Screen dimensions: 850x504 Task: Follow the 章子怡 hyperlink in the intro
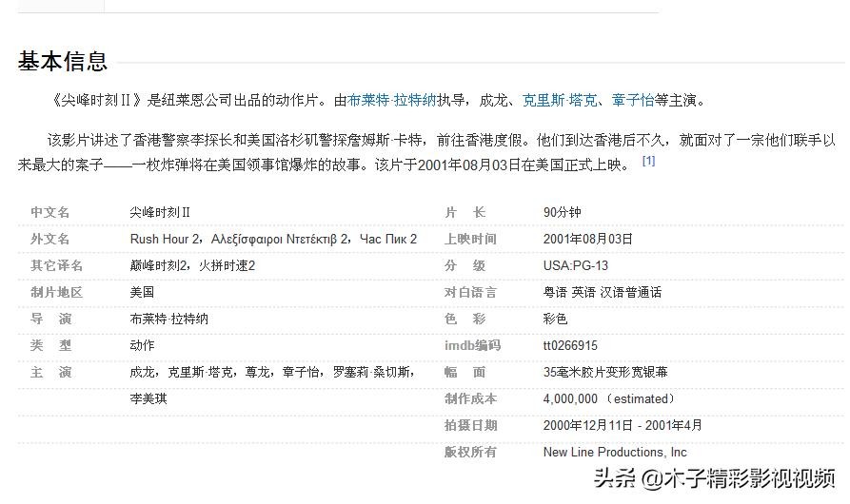pyautogui.click(x=633, y=100)
